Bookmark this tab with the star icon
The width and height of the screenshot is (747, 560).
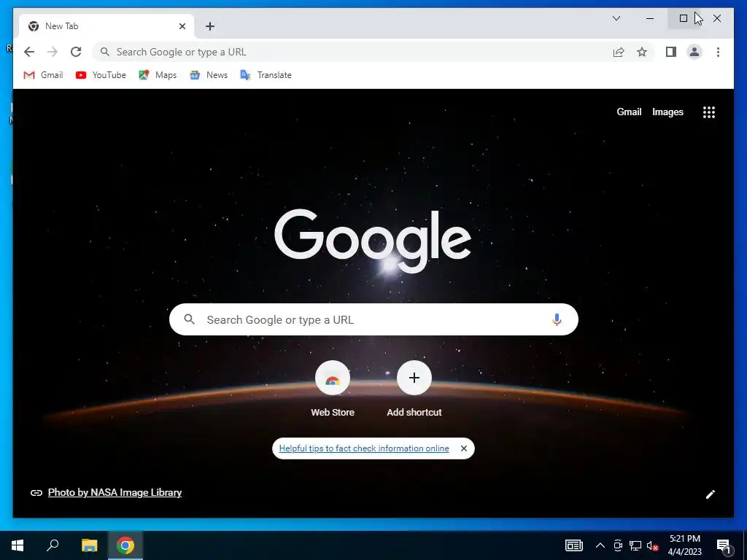642,52
